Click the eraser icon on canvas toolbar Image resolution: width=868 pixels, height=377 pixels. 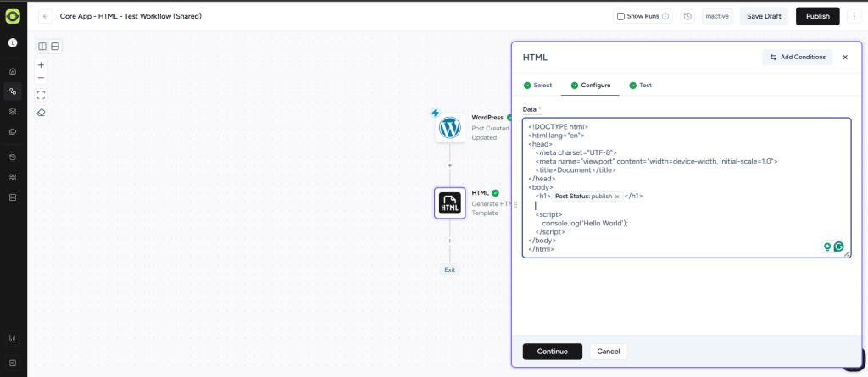41,112
